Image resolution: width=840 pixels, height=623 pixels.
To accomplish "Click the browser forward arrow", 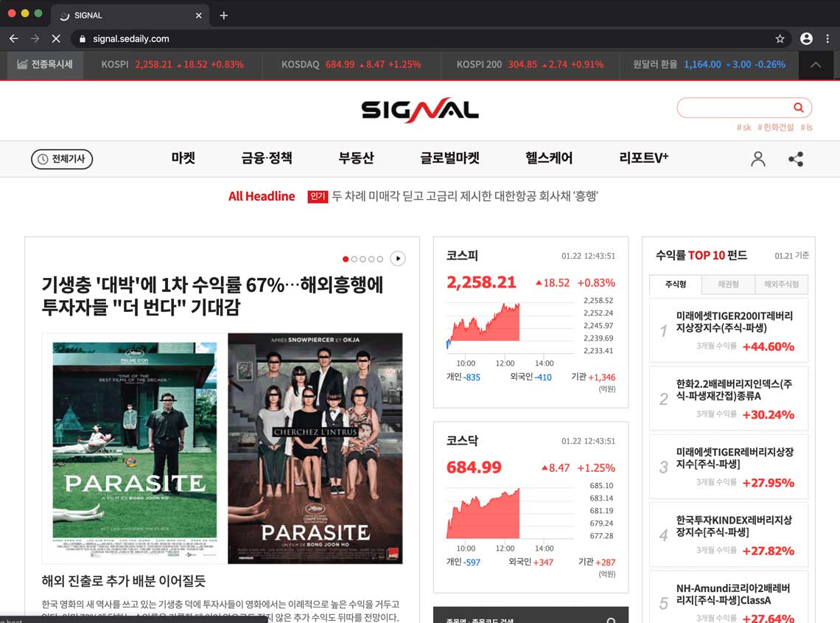I will (35, 38).
